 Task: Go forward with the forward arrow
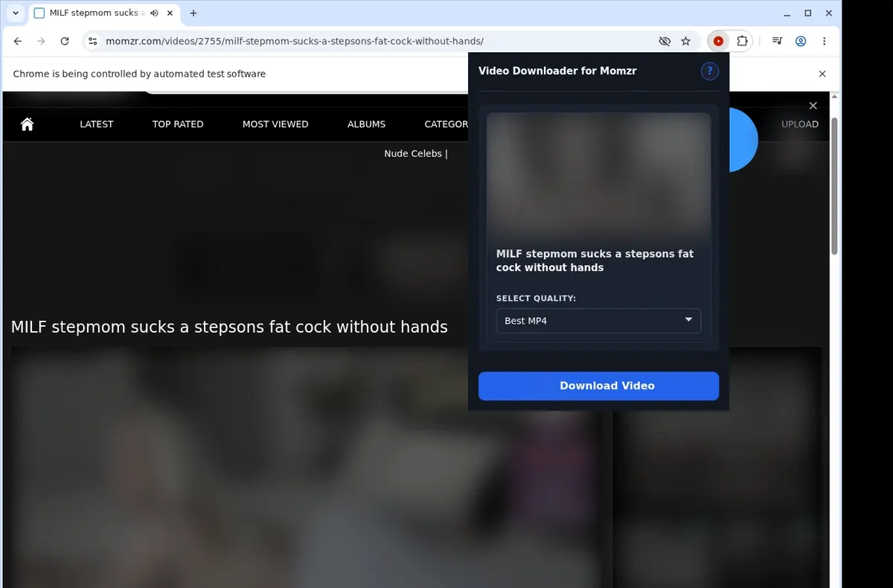(41, 42)
